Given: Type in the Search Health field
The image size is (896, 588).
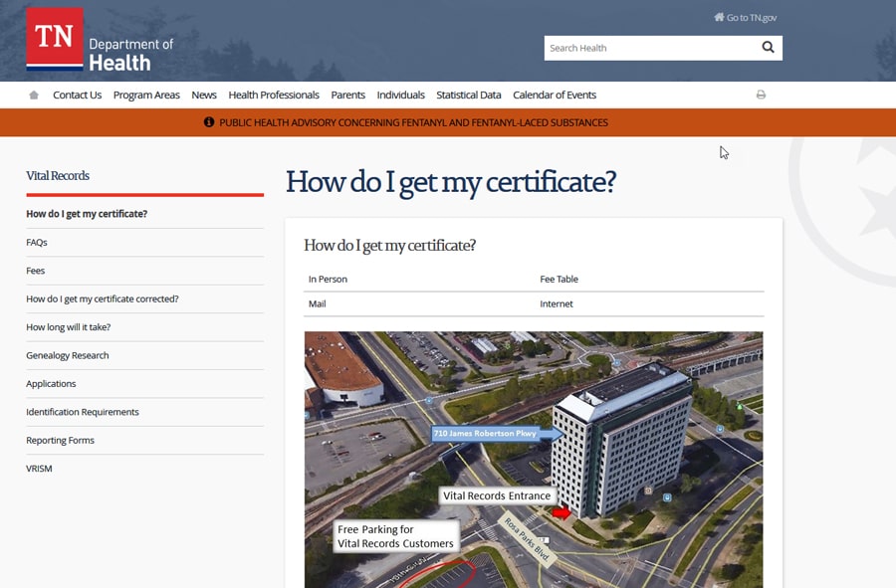Looking at the screenshot, I should pyautogui.click(x=647, y=48).
